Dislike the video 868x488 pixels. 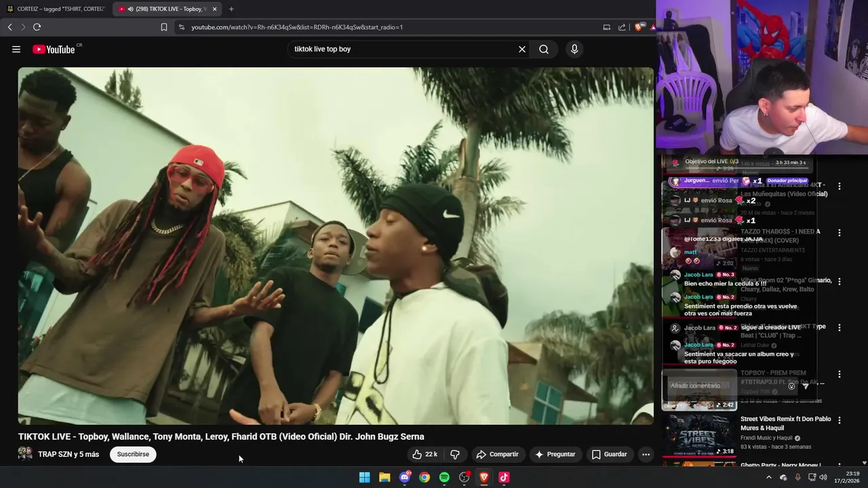455,454
